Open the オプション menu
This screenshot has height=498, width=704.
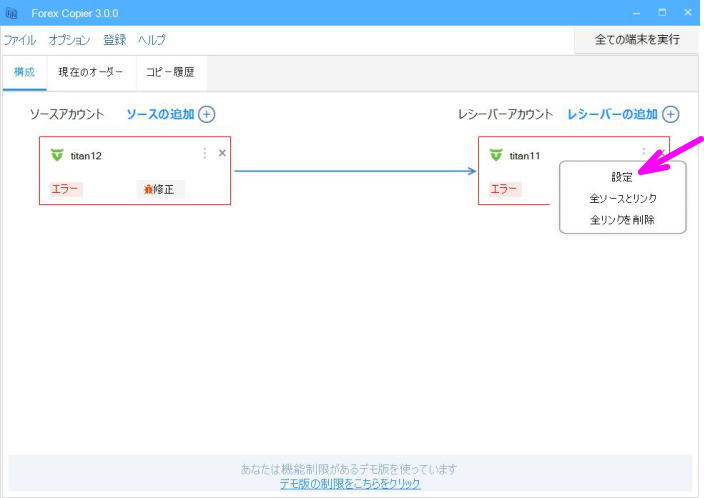click(x=69, y=40)
